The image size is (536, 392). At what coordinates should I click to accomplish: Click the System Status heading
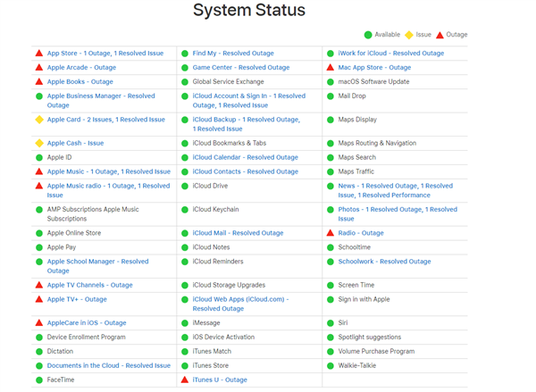(x=249, y=10)
